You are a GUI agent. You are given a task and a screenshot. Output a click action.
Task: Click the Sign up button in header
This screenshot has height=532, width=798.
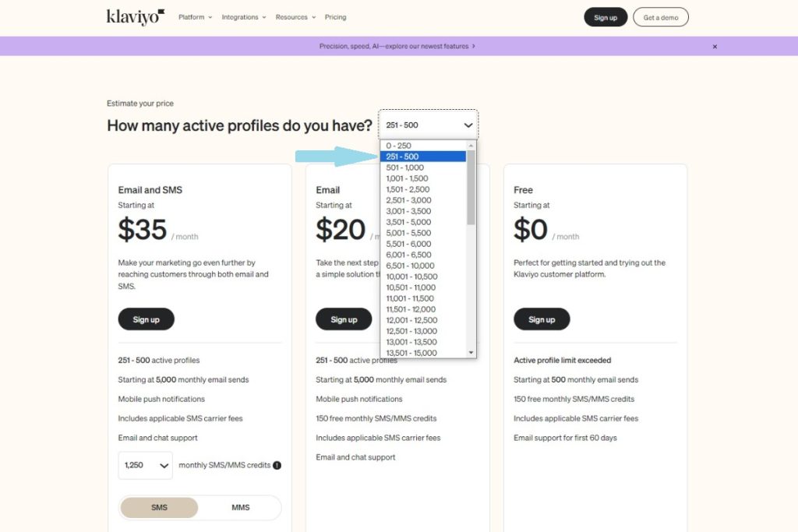click(x=606, y=17)
